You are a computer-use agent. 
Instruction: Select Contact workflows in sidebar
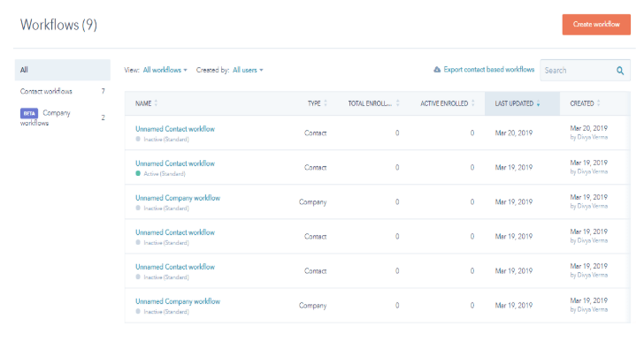click(63, 91)
